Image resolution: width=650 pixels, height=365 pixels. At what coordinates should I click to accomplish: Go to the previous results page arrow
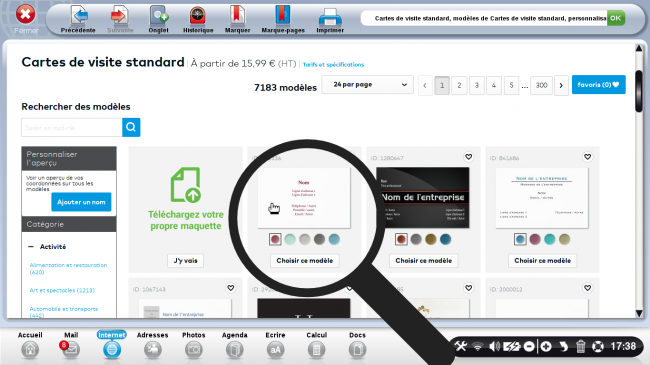(x=425, y=85)
